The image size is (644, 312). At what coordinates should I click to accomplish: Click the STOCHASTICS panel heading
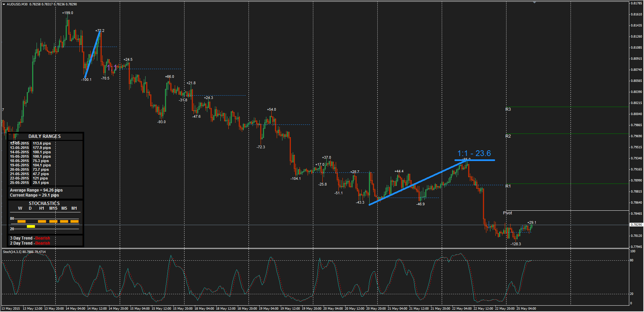44,204
